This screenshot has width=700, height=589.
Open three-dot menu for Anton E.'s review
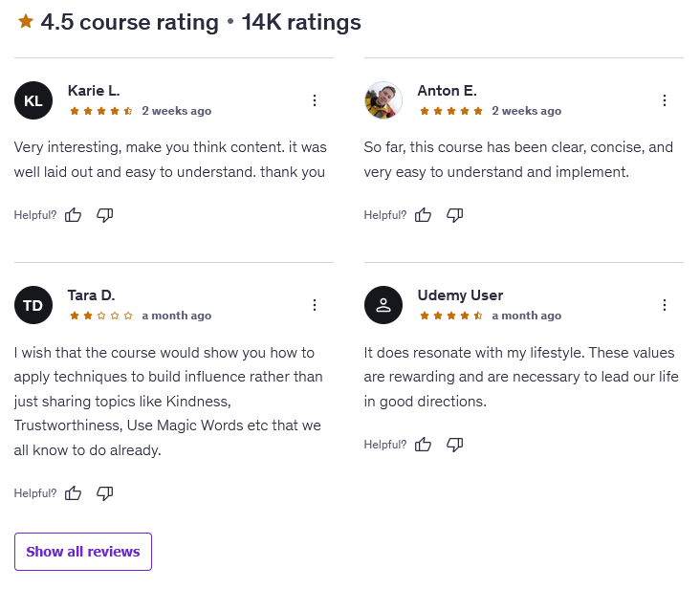point(665,100)
